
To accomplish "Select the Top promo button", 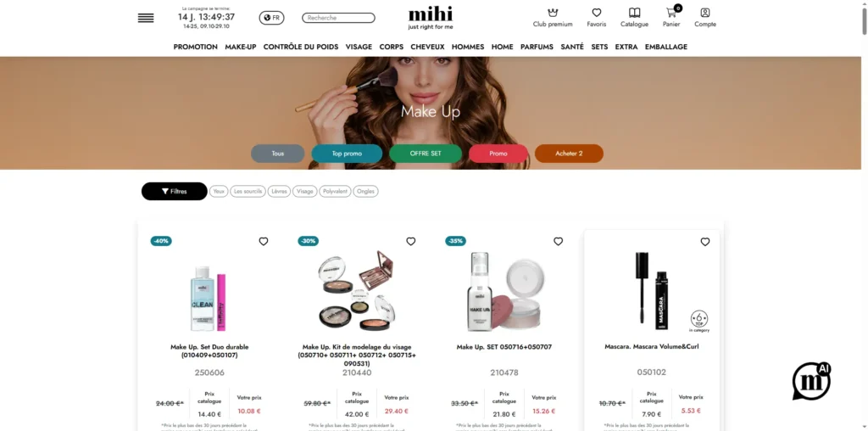I will [x=347, y=154].
